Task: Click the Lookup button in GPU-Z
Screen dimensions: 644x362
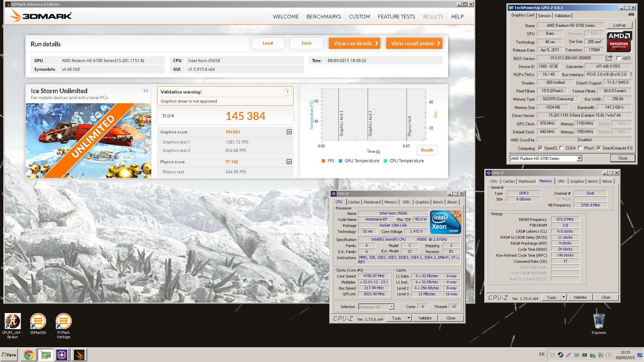Action: (x=620, y=25)
